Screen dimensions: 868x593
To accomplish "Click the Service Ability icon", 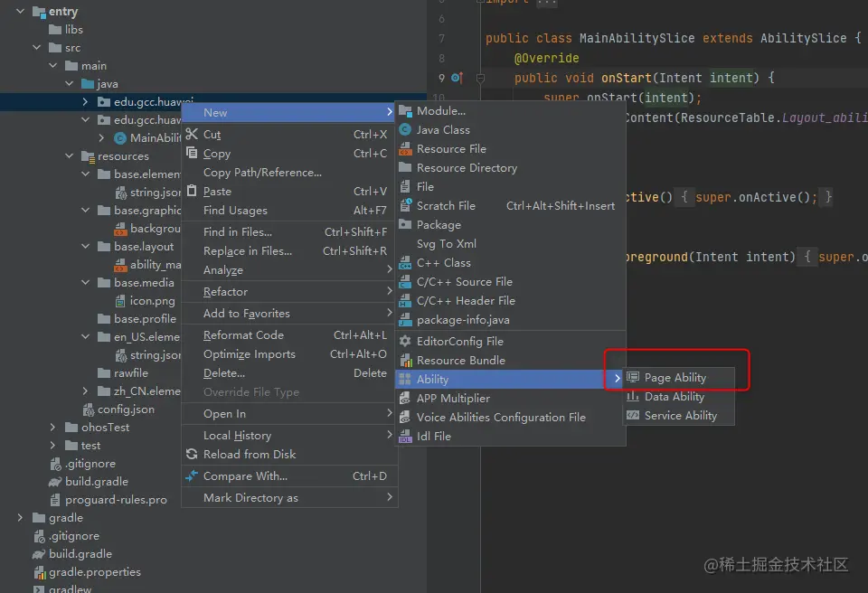I will 633,415.
